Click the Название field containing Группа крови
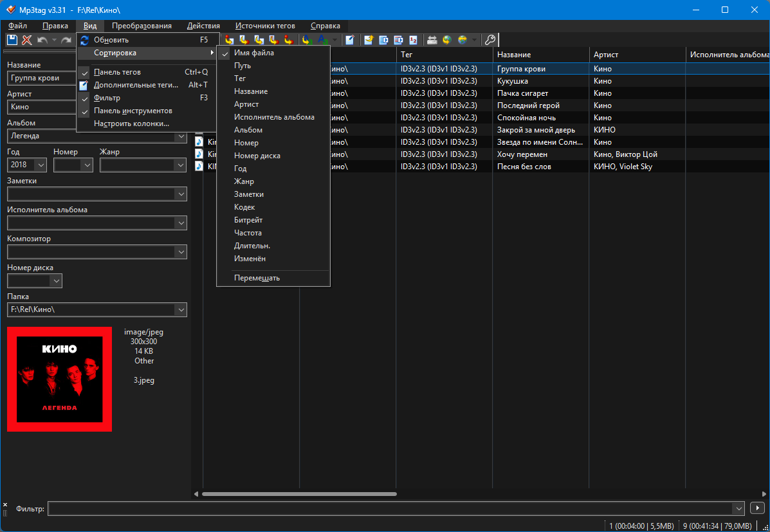Viewport: 770px width, 532px height. (41, 78)
